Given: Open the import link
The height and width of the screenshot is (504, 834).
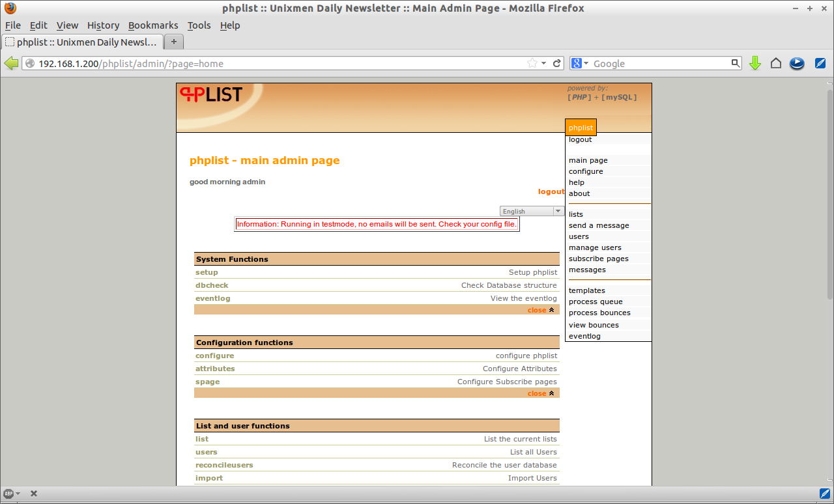Looking at the screenshot, I should (209, 478).
